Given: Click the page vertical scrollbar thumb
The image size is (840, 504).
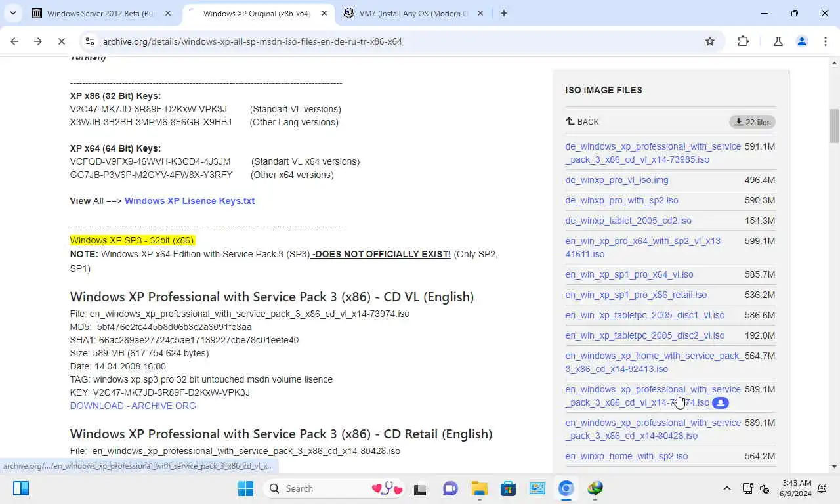Looking at the screenshot, I should 834,125.
